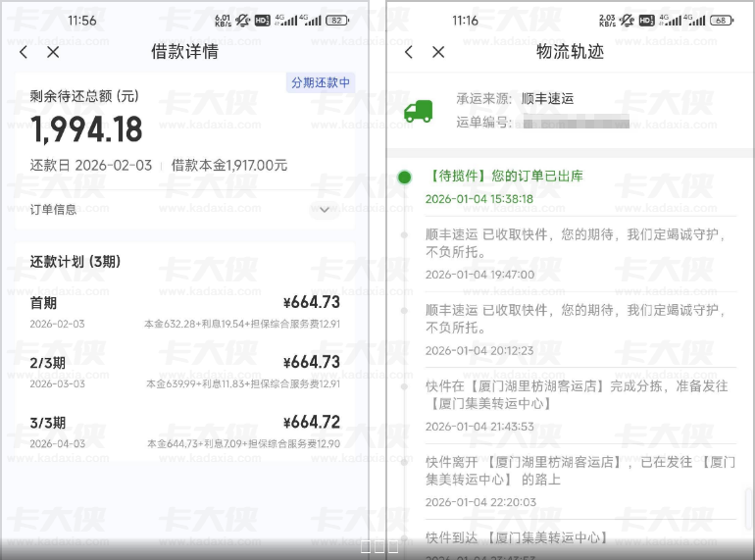Image resolution: width=755 pixels, height=560 pixels.
Task: Tap the 2026-03-03 installment date
Action: pyautogui.click(x=57, y=383)
